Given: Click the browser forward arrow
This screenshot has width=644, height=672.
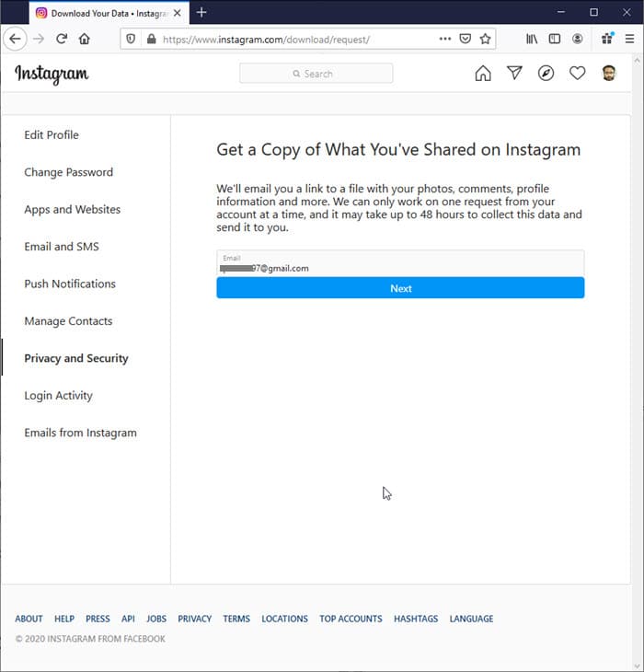Looking at the screenshot, I should coord(39,39).
